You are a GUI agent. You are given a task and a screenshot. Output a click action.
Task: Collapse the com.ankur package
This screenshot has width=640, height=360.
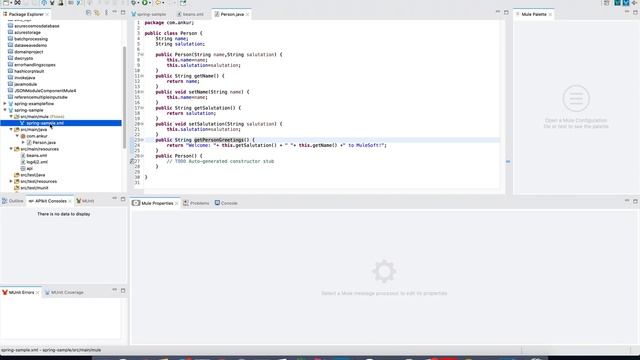17,136
